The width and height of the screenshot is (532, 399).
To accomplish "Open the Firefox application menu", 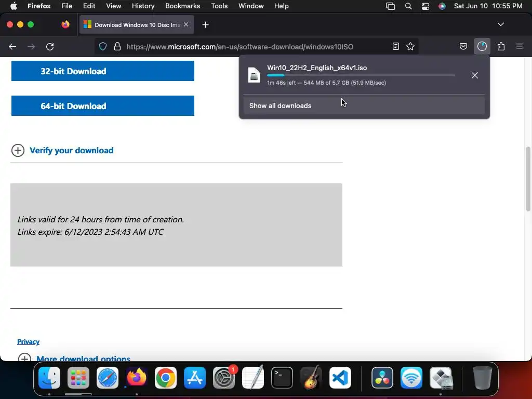I will tap(39, 6).
